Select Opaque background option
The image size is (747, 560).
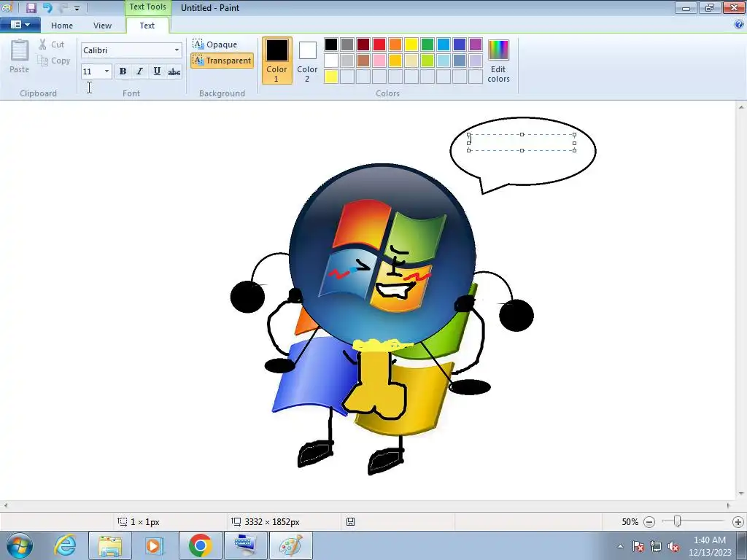pos(215,44)
